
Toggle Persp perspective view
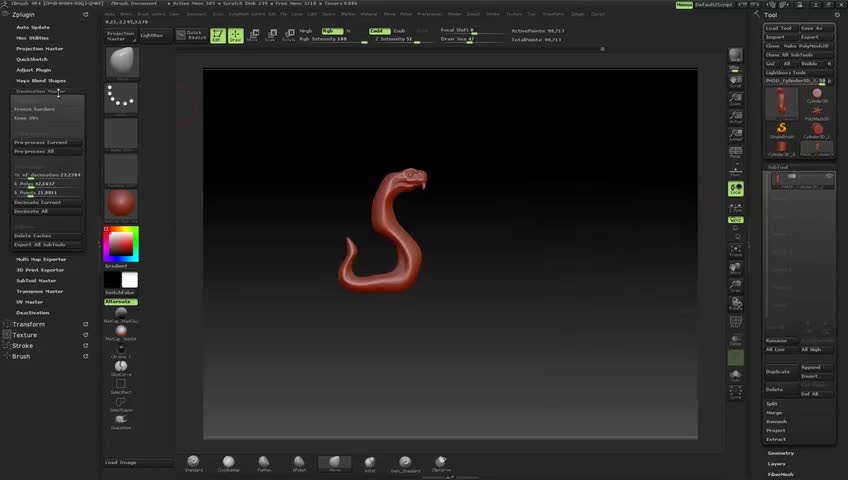click(x=736, y=153)
